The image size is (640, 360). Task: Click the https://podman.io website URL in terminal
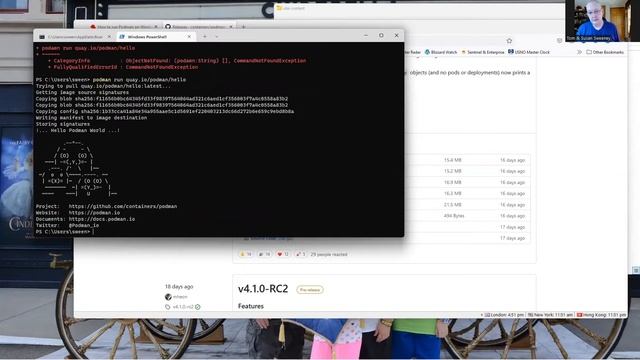coord(94,213)
